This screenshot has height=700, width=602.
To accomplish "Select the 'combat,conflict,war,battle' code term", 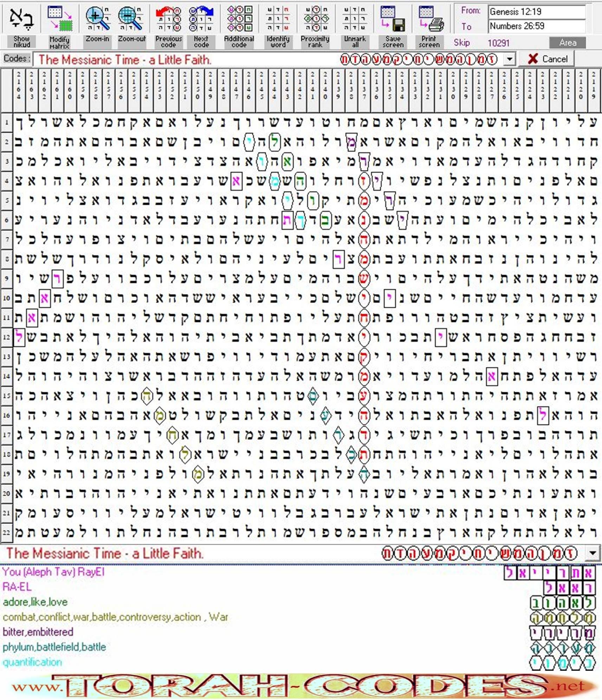I will [115, 617].
